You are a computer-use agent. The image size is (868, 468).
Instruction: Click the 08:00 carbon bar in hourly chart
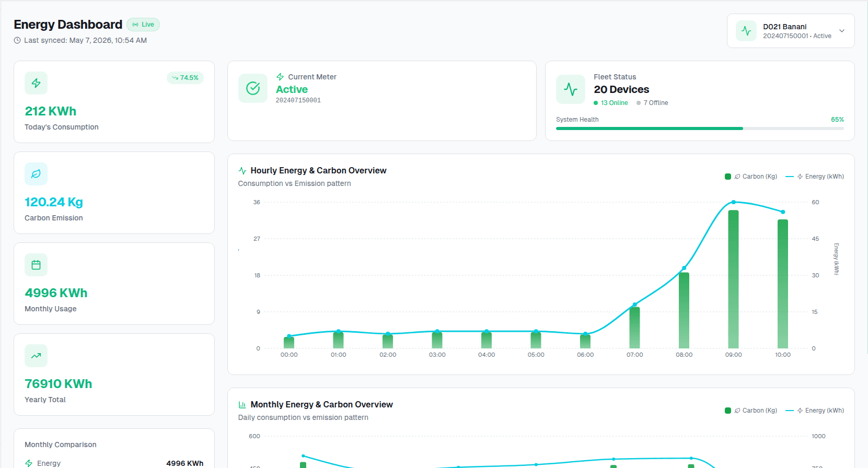click(684, 310)
